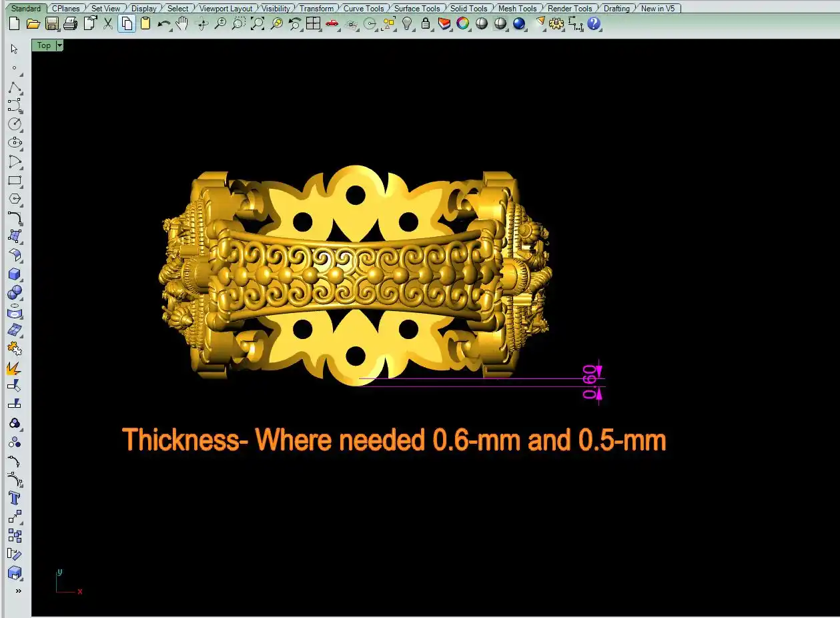The image size is (840, 618).
Task: Click the Open file folder button
Action: pyautogui.click(x=33, y=24)
